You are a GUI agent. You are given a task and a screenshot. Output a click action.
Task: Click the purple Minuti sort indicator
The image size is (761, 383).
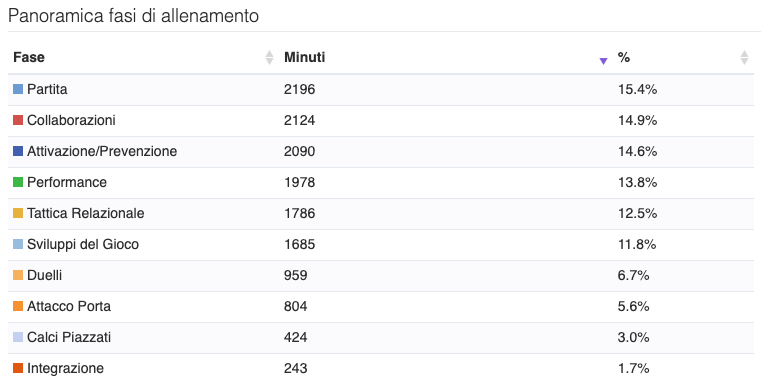pos(603,61)
